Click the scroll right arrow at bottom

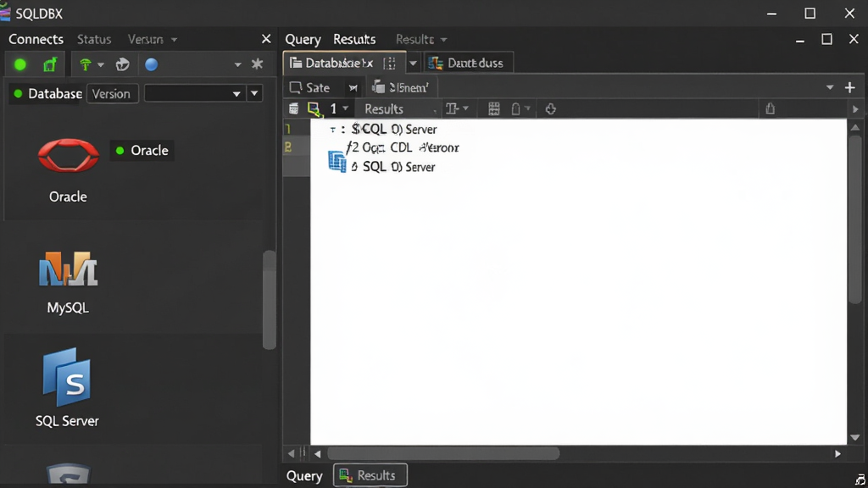tap(837, 454)
